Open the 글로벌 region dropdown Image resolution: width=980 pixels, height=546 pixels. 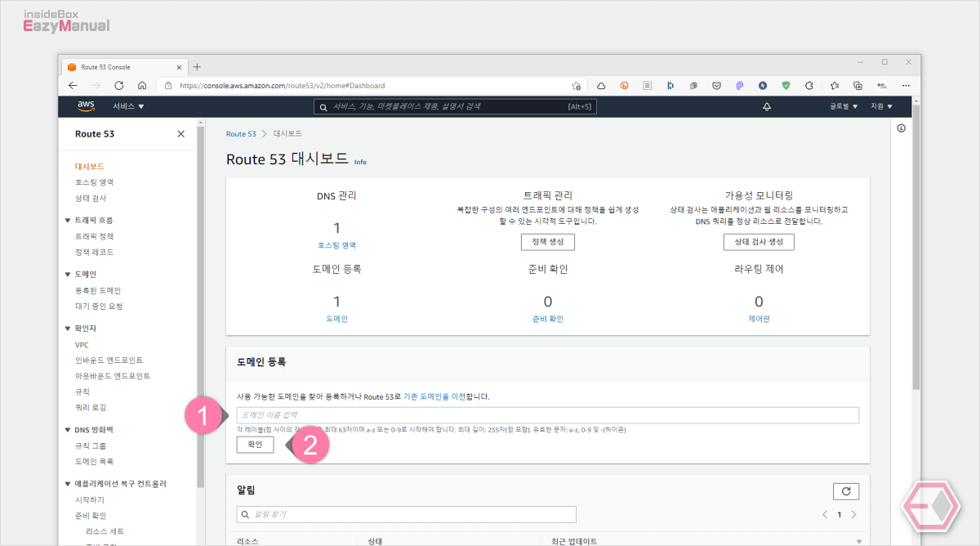pyautogui.click(x=844, y=107)
